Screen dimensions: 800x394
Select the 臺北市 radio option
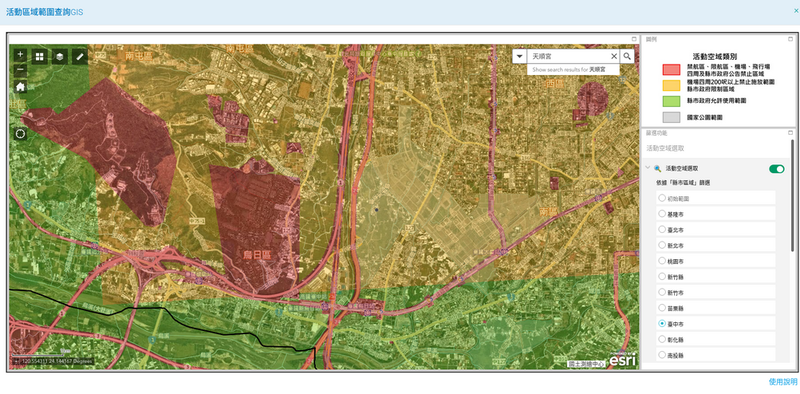[662, 229]
